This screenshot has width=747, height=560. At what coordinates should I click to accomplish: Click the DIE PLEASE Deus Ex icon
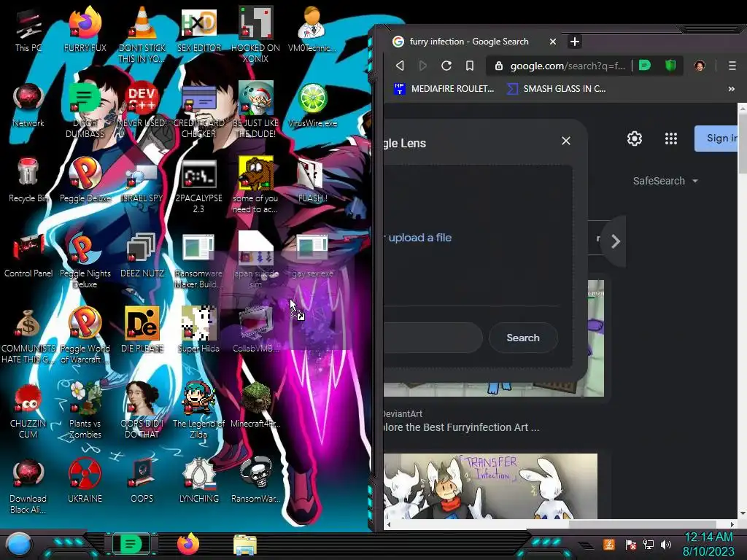[x=142, y=331]
